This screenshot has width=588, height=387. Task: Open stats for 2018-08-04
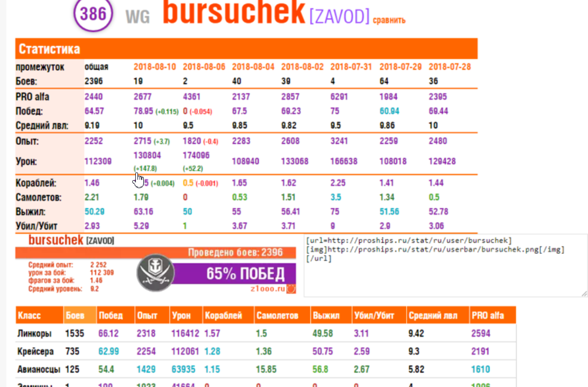(253, 67)
